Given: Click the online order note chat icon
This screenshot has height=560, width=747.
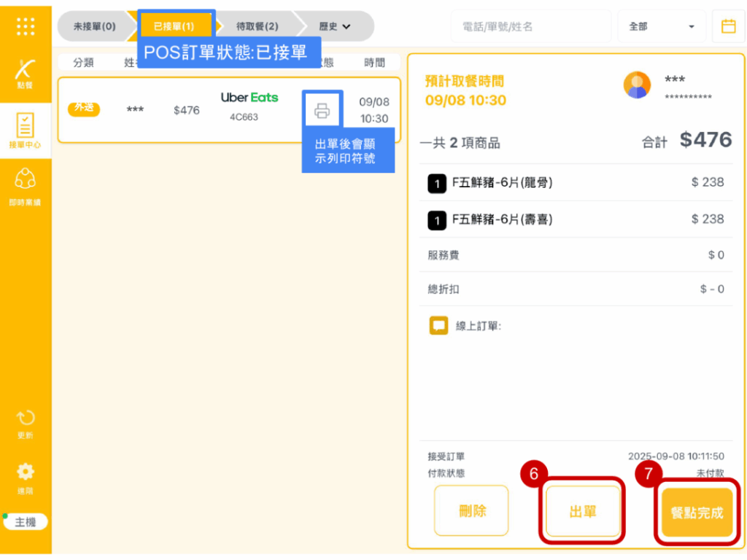Looking at the screenshot, I should (x=438, y=326).
